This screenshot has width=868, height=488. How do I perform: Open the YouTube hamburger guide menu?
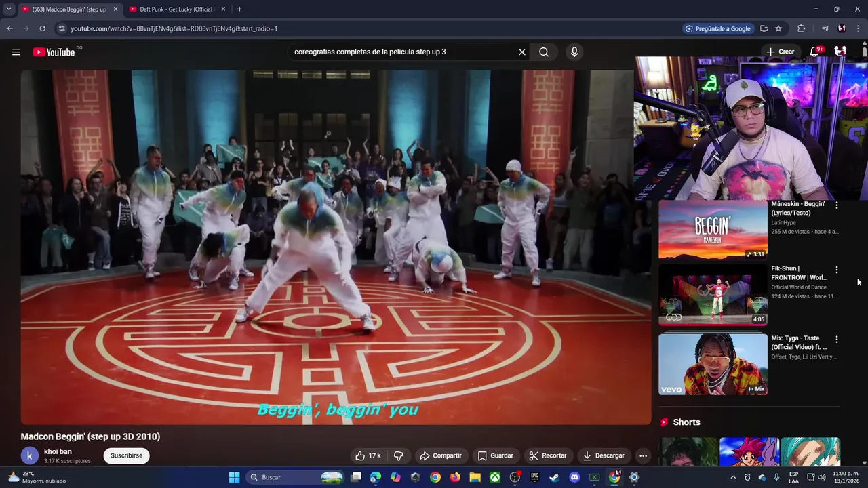point(16,52)
